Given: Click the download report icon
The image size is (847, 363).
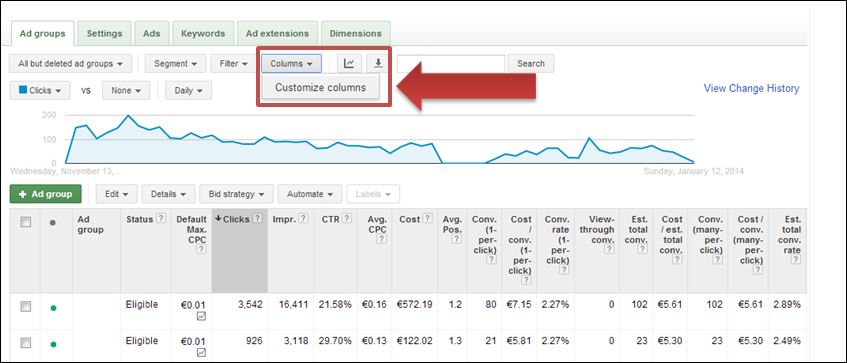Looking at the screenshot, I should pos(378,63).
